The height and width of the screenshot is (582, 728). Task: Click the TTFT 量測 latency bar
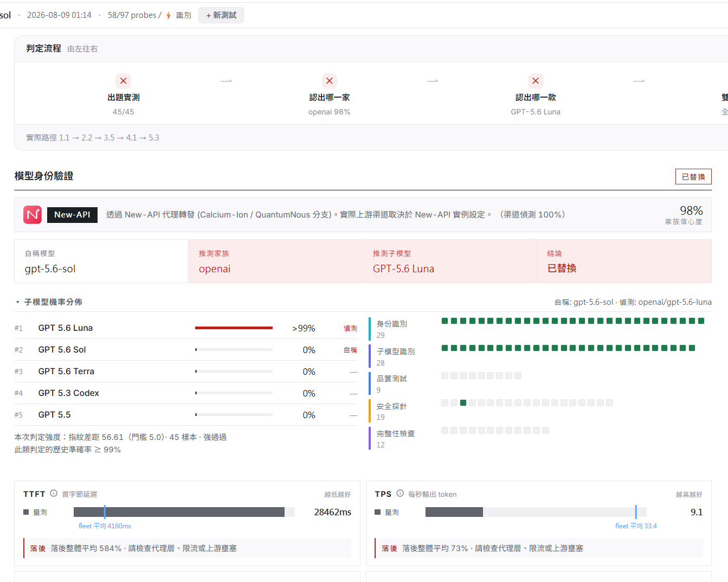(x=184, y=512)
